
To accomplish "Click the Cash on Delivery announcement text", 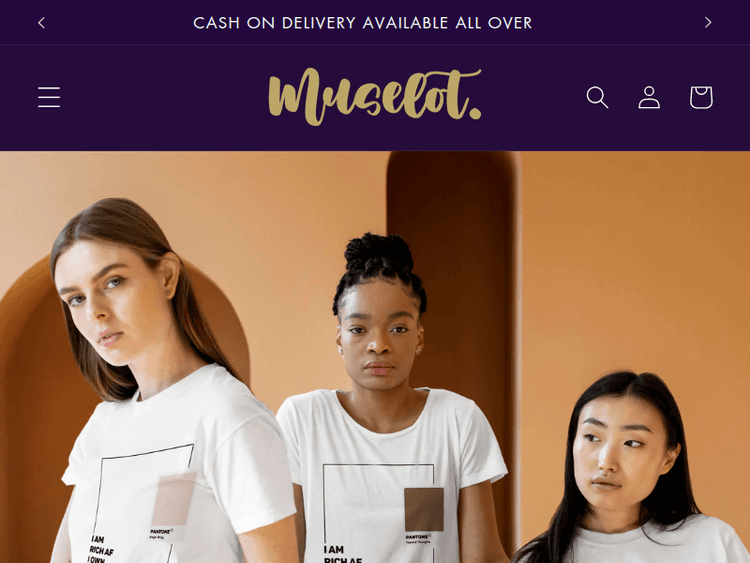I will click(x=363, y=23).
